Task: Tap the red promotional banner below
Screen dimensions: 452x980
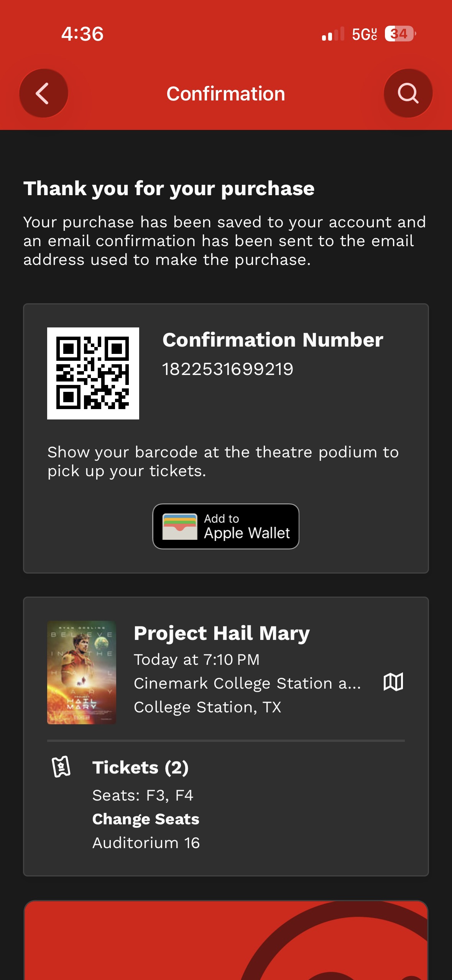Action: pos(226,940)
